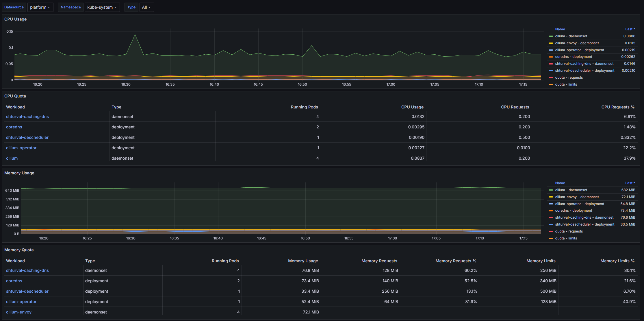This screenshot has width=644, height=321.
Task: Sort Memory Usage legend by Last * header
Action: (x=630, y=183)
